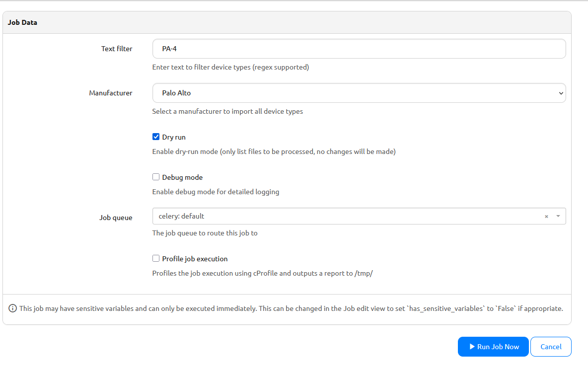588x373 pixels.
Task: Click the Manufacturer field label
Action: tap(110, 93)
